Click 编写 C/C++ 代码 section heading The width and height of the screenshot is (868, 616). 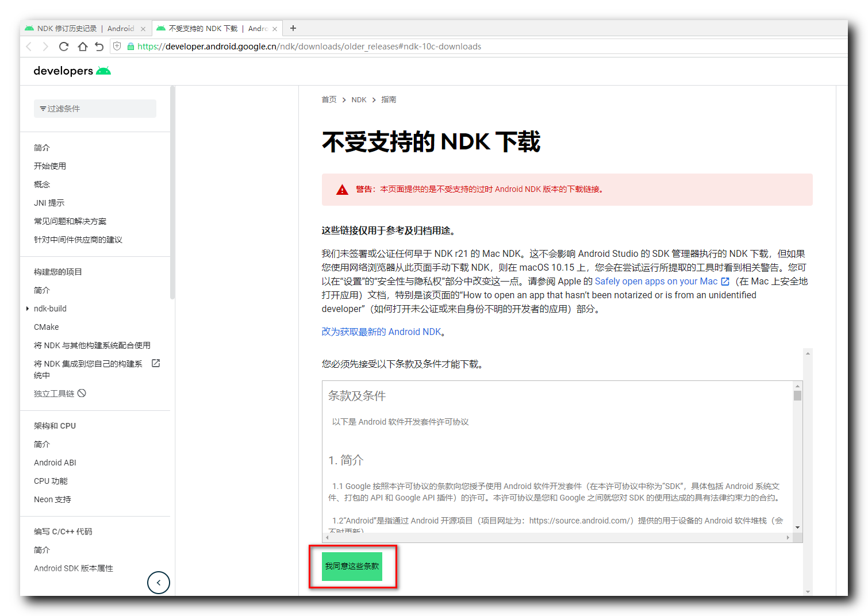[x=63, y=532]
